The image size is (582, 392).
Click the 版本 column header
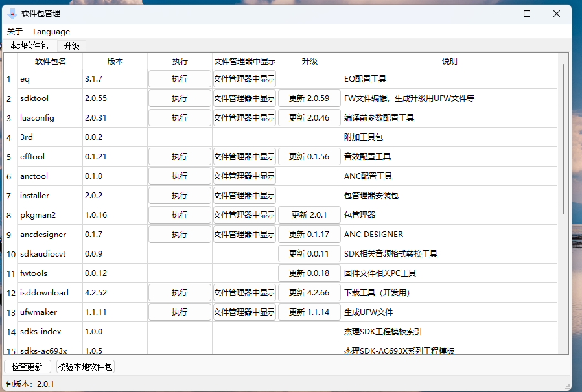(115, 62)
